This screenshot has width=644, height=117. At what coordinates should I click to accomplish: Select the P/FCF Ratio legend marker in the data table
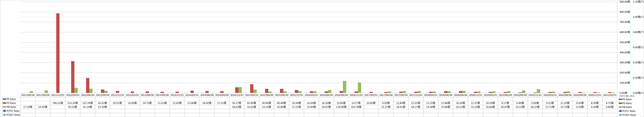click(4, 111)
